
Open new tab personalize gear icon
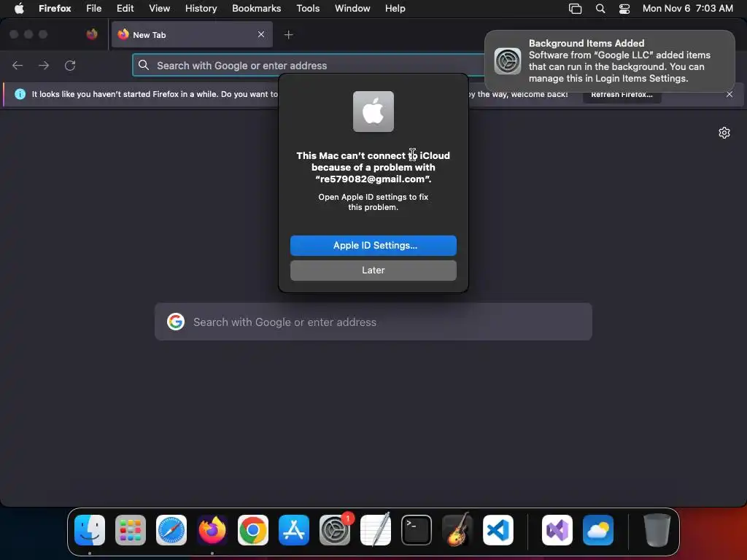click(x=724, y=133)
